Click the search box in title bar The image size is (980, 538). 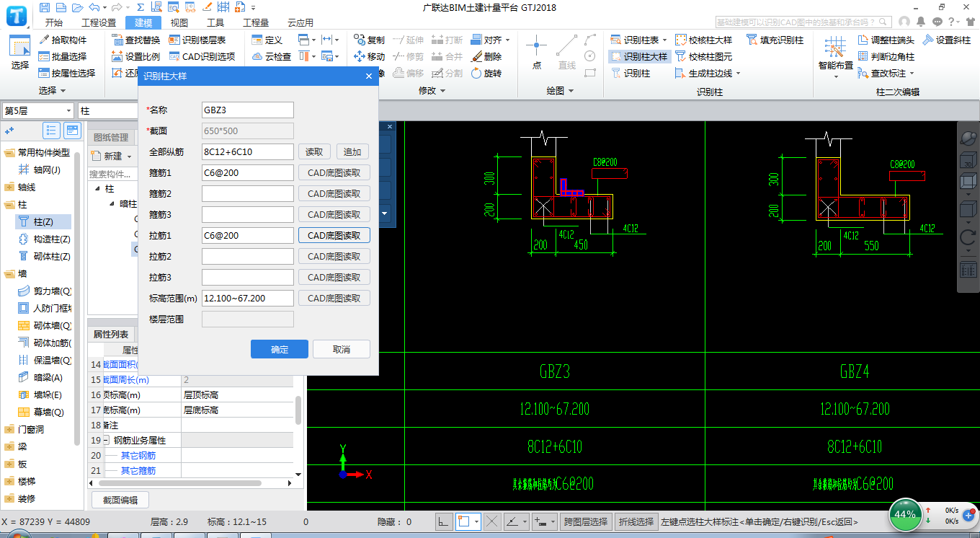click(805, 22)
